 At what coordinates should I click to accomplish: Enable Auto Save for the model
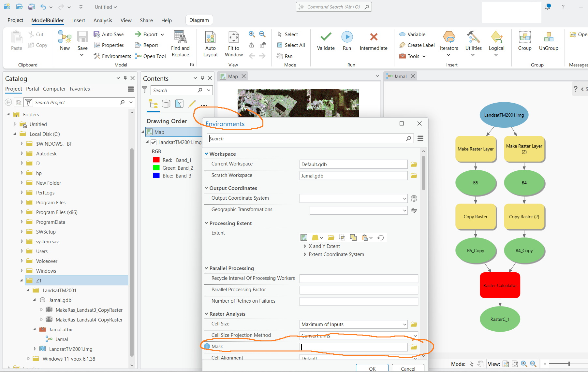pos(109,34)
